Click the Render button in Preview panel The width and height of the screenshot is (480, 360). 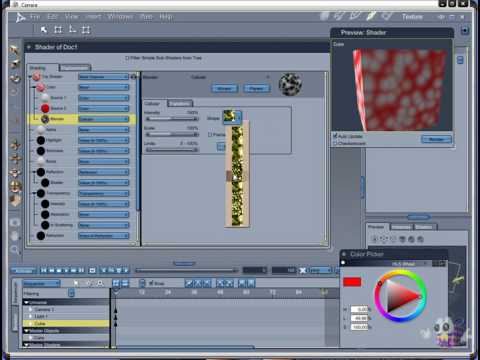(x=436, y=139)
